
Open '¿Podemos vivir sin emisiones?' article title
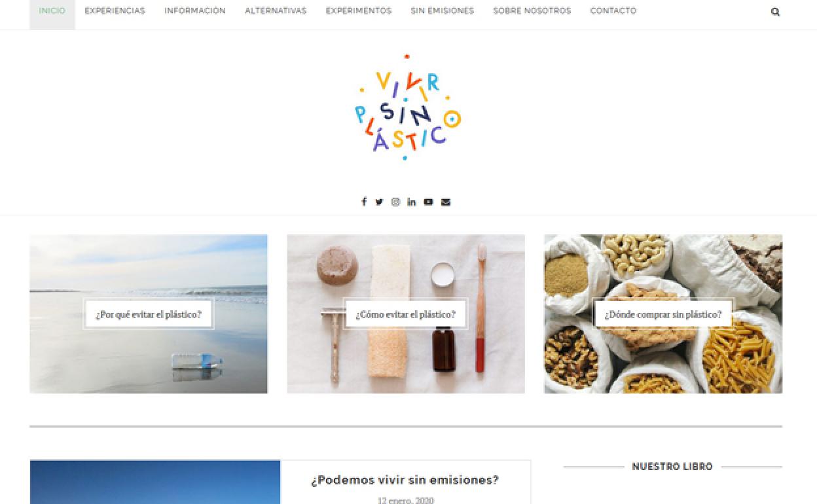click(x=405, y=480)
